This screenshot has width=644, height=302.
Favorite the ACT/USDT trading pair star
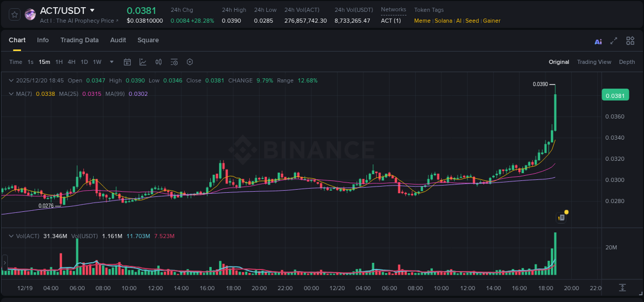[14, 14]
